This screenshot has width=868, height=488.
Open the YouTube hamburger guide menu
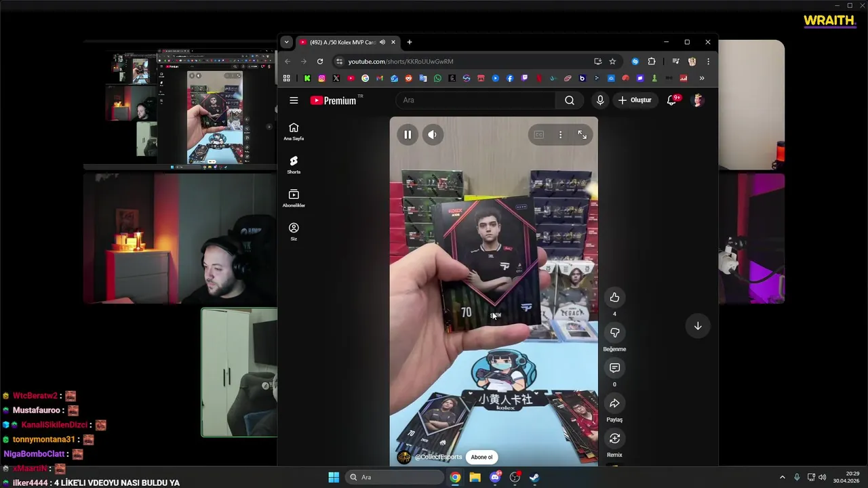294,100
